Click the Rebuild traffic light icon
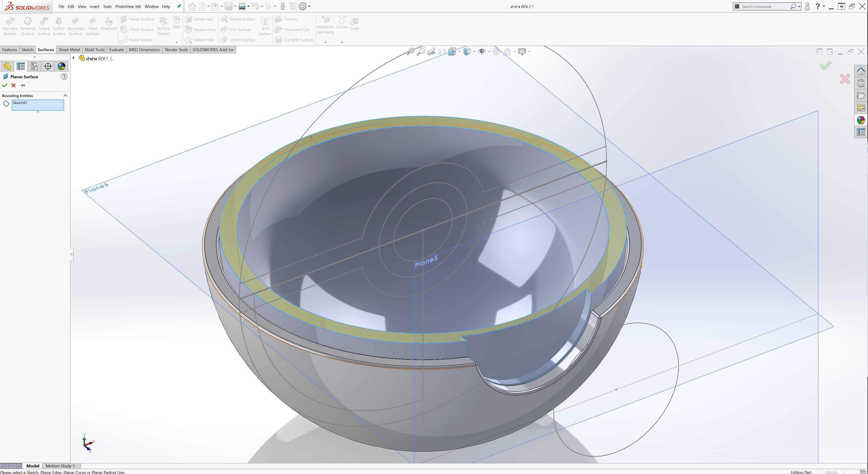The image size is (868, 474). pyautogui.click(x=282, y=6)
